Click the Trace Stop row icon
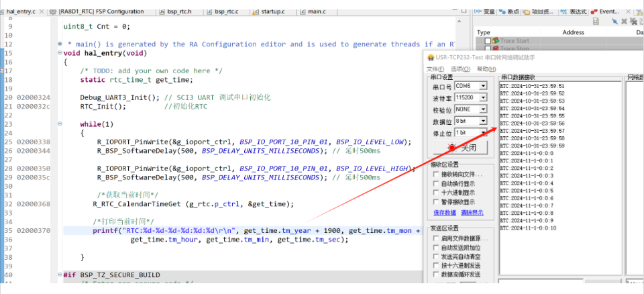The width and height of the screenshot is (644, 294). tap(495, 48)
